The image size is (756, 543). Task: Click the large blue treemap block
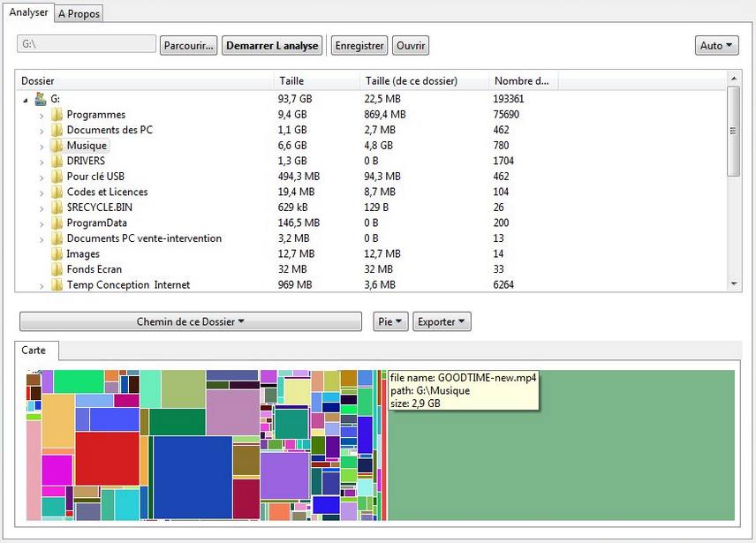(193, 478)
